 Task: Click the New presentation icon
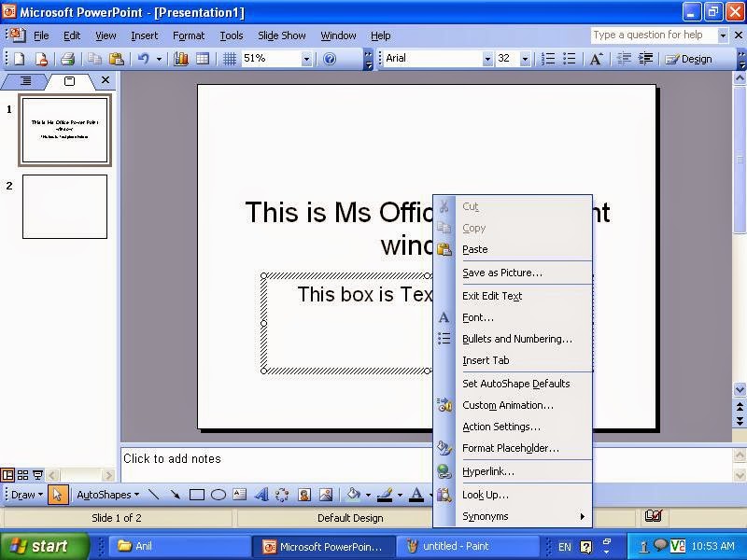pos(19,59)
